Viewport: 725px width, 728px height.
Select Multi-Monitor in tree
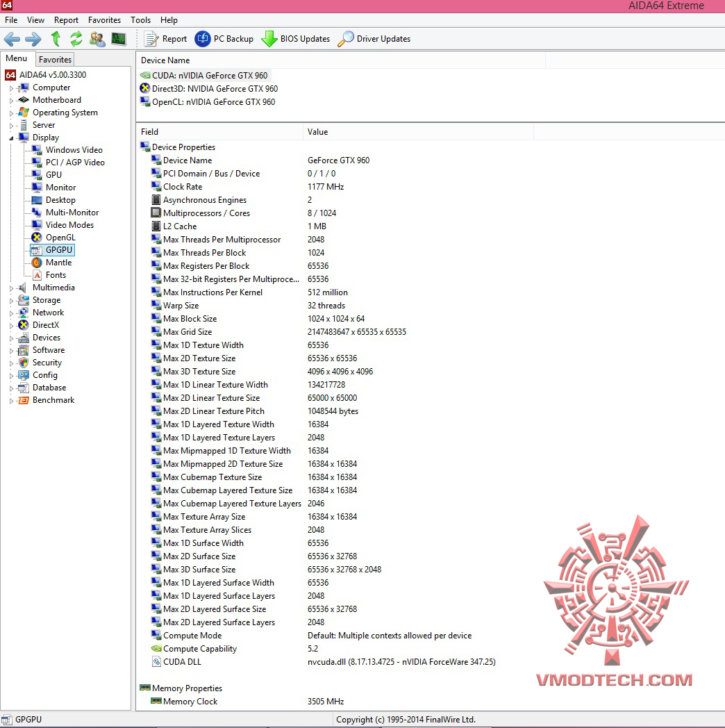click(x=65, y=213)
